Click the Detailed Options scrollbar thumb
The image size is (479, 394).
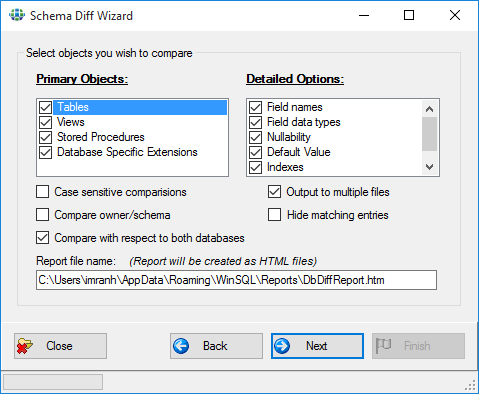(430, 134)
